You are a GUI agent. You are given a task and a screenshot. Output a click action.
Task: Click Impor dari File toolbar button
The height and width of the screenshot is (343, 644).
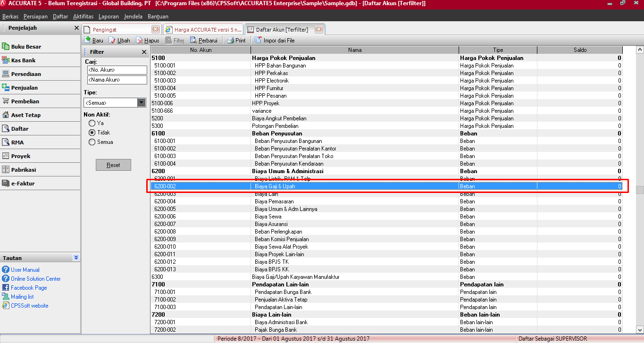(275, 41)
